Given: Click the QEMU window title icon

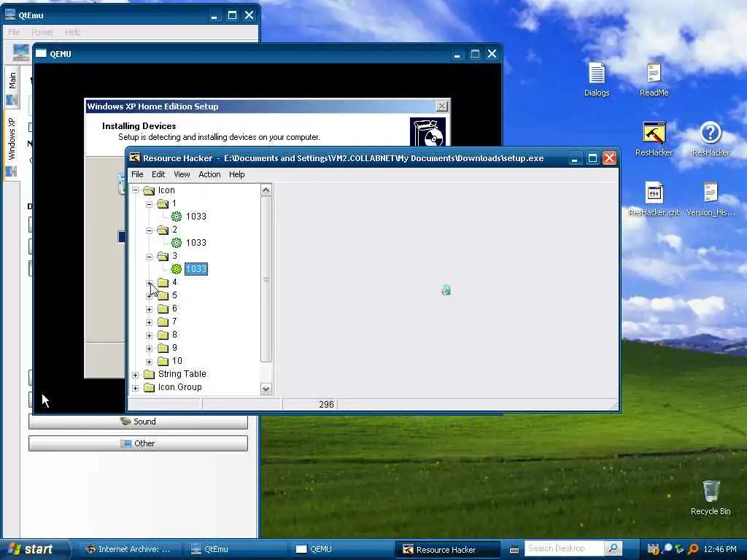Looking at the screenshot, I should 41,54.
